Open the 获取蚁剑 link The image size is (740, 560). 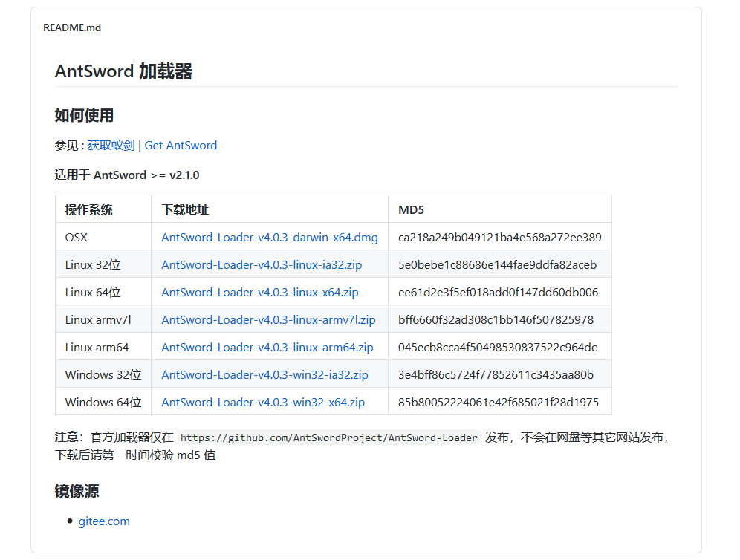111,146
